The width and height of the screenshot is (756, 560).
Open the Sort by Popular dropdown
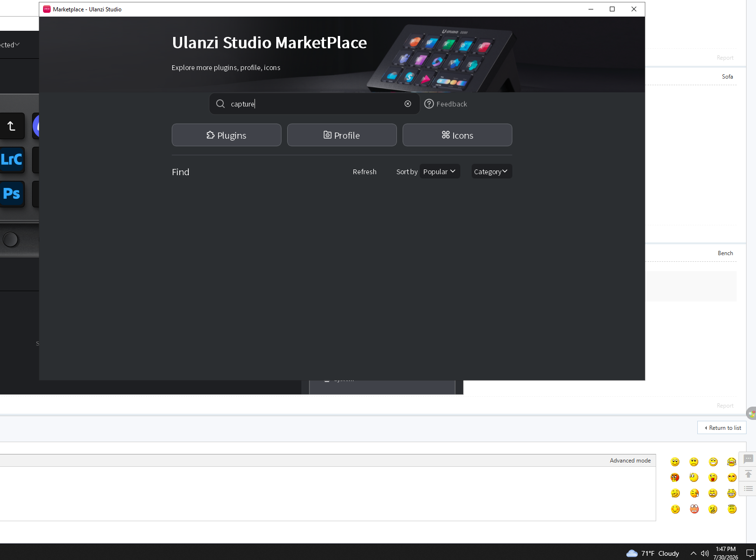pos(440,171)
